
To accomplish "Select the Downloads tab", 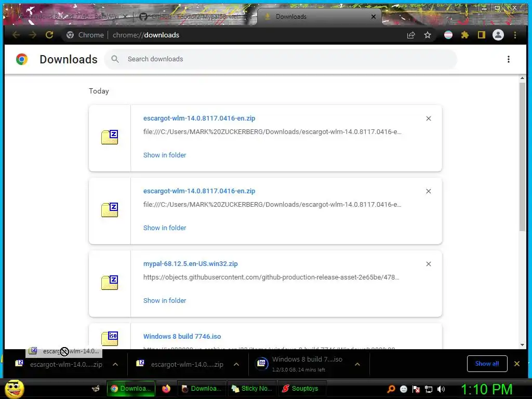I will [x=319, y=16].
